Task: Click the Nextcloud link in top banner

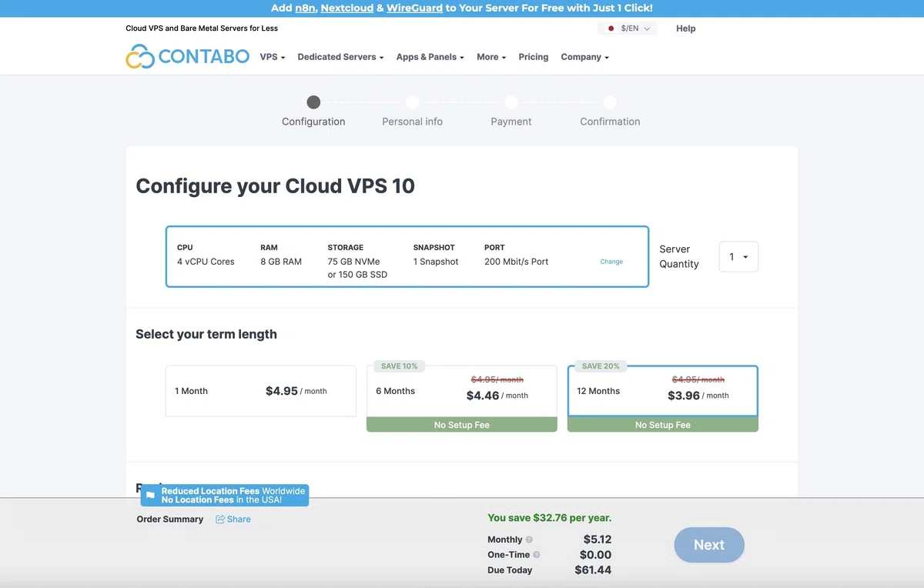Action: tap(346, 8)
